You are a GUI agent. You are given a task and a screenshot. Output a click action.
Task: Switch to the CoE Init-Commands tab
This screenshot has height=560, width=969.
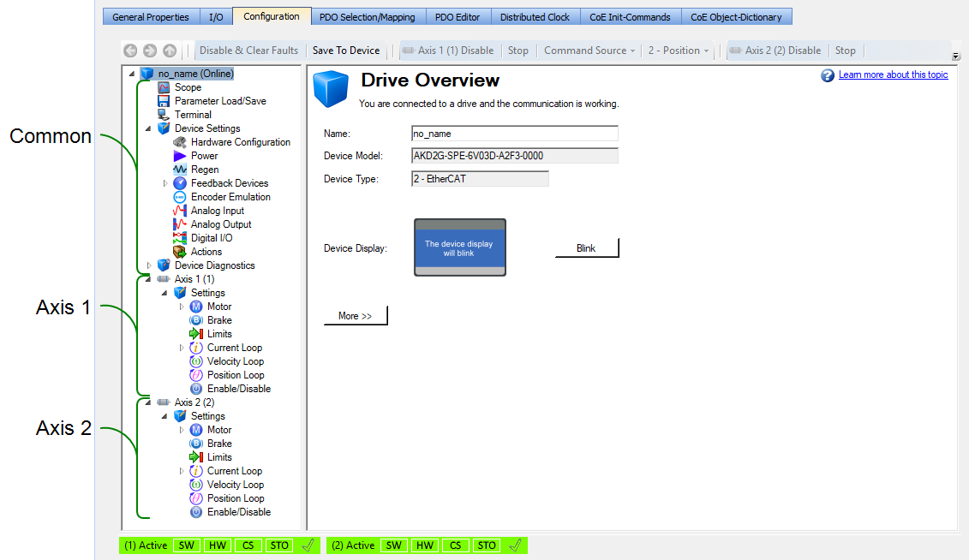click(x=630, y=16)
